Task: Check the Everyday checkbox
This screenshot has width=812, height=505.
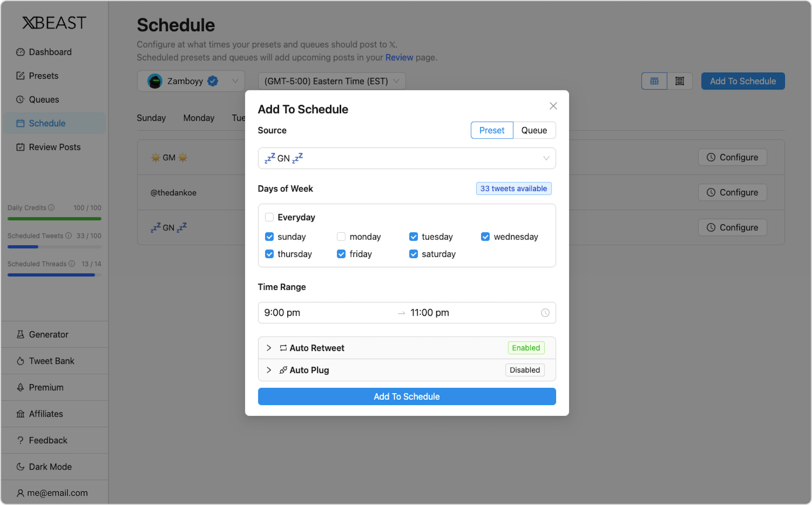Action: point(269,217)
